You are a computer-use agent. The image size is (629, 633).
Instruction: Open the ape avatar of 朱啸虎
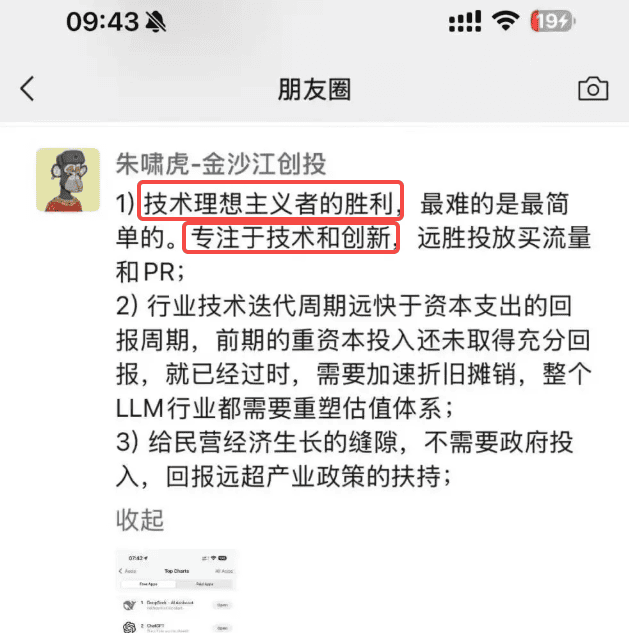[x=68, y=180]
